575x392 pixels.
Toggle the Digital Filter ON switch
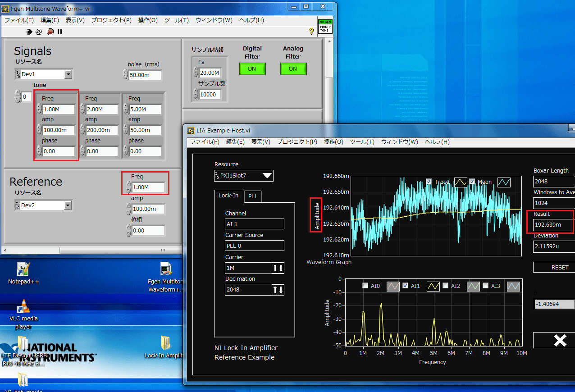click(252, 69)
